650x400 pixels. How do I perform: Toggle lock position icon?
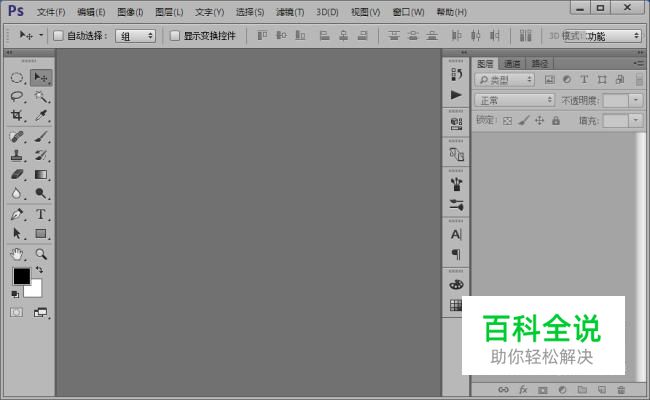(539, 121)
